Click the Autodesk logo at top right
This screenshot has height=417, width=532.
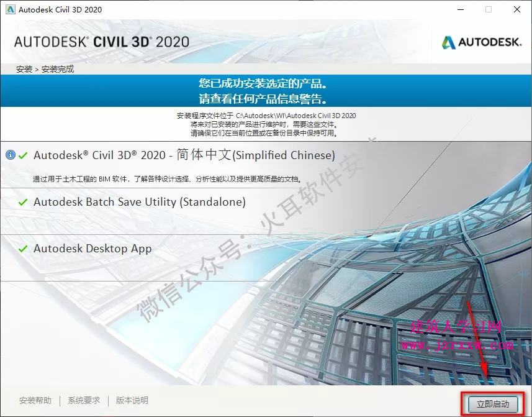(x=482, y=42)
